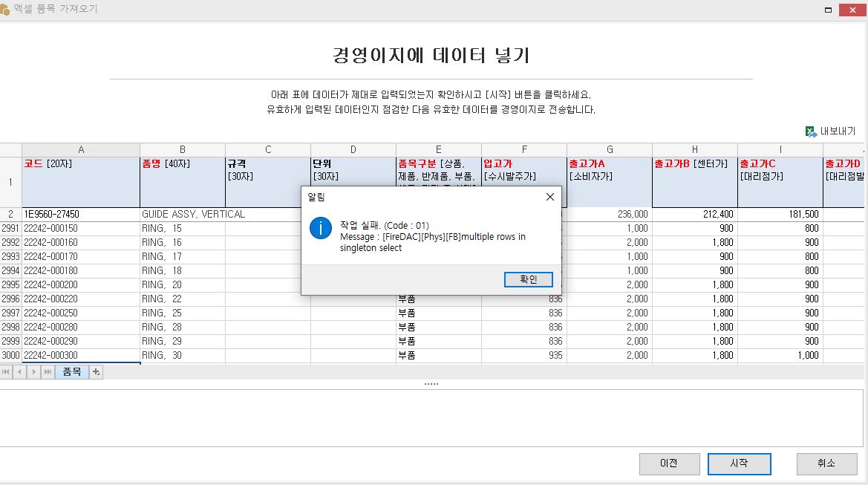This screenshot has height=485, width=868.
Task: Click the 확인 button in the alert
Action: (x=528, y=279)
